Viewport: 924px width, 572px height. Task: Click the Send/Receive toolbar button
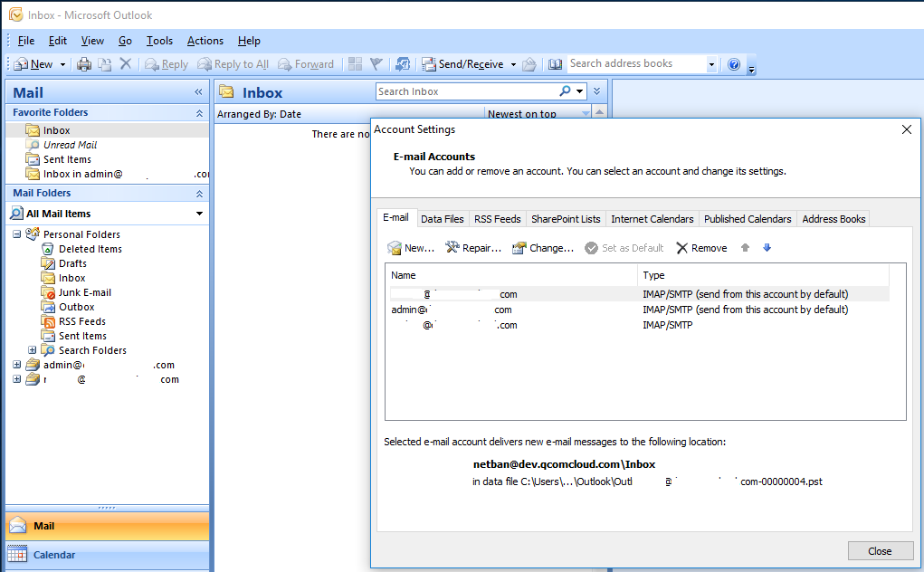(463, 64)
